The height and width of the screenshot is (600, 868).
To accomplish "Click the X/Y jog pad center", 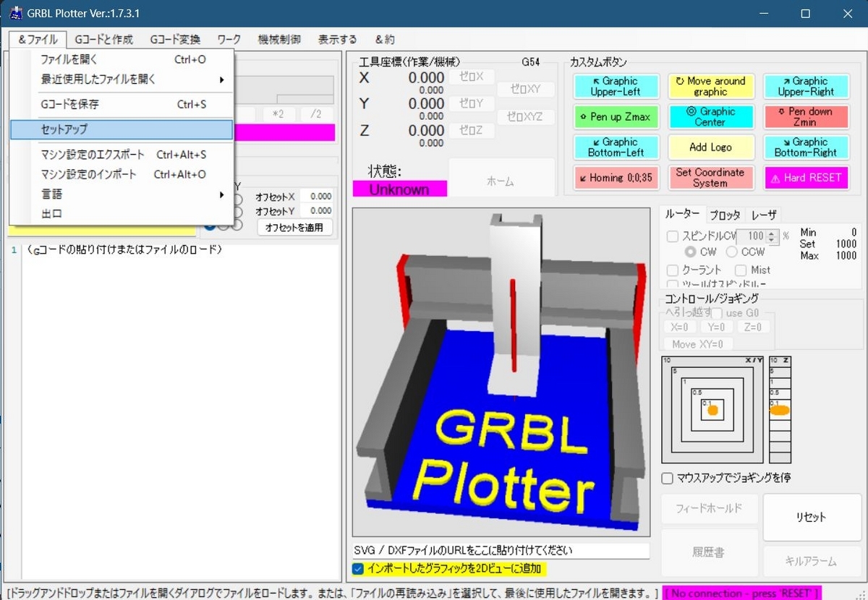I will pos(712,410).
